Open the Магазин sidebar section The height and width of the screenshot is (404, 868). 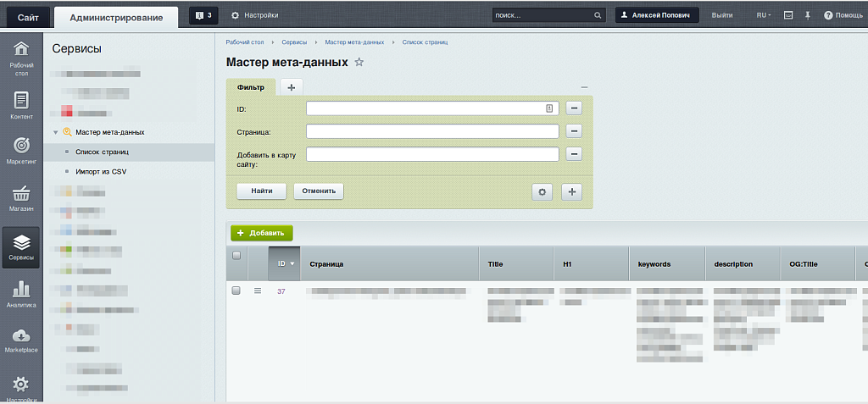tap(21, 197)
